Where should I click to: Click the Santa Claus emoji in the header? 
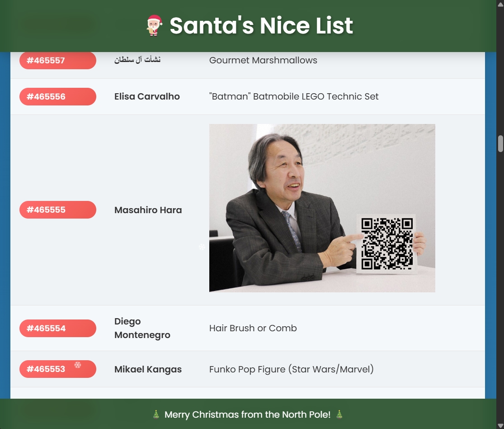(154, 26)
